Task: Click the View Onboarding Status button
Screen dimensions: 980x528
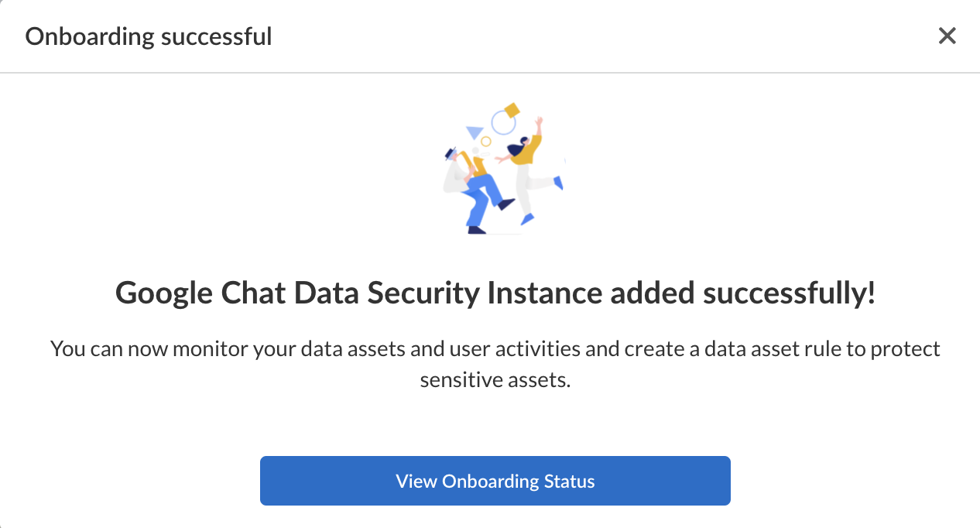Action: coord(495,481)
